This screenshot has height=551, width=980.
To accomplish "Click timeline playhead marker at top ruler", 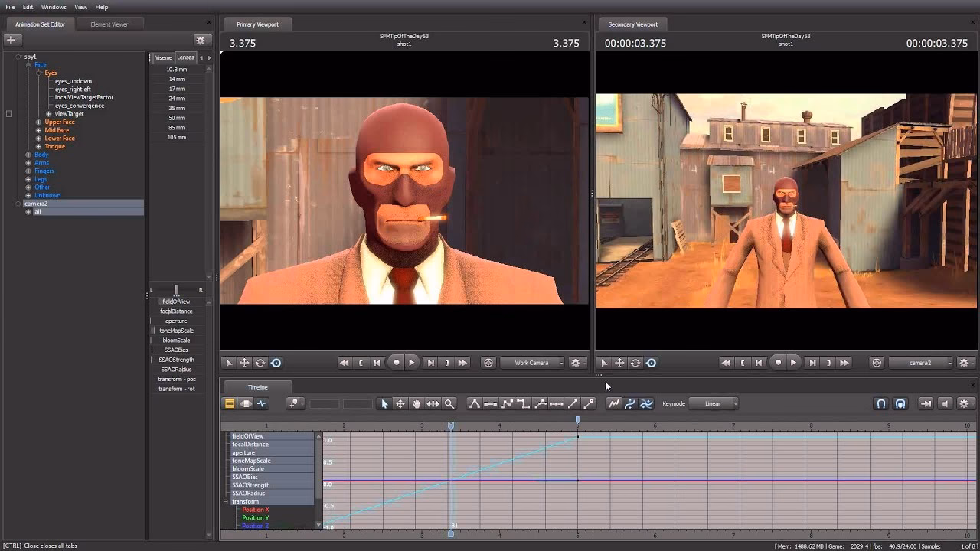I will point(451,425).
